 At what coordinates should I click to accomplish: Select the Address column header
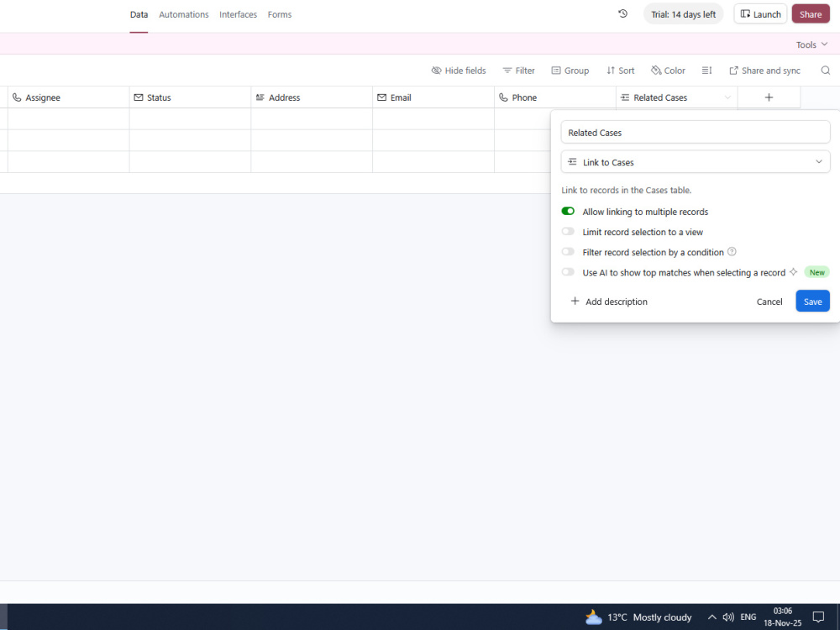[x=312, y=97]
